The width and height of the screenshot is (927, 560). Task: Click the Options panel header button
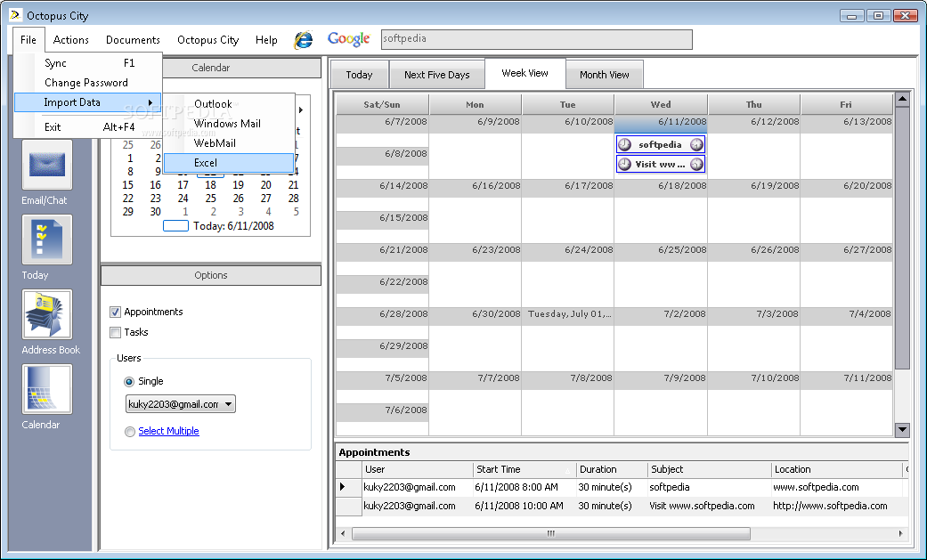[x=211, y=275]
